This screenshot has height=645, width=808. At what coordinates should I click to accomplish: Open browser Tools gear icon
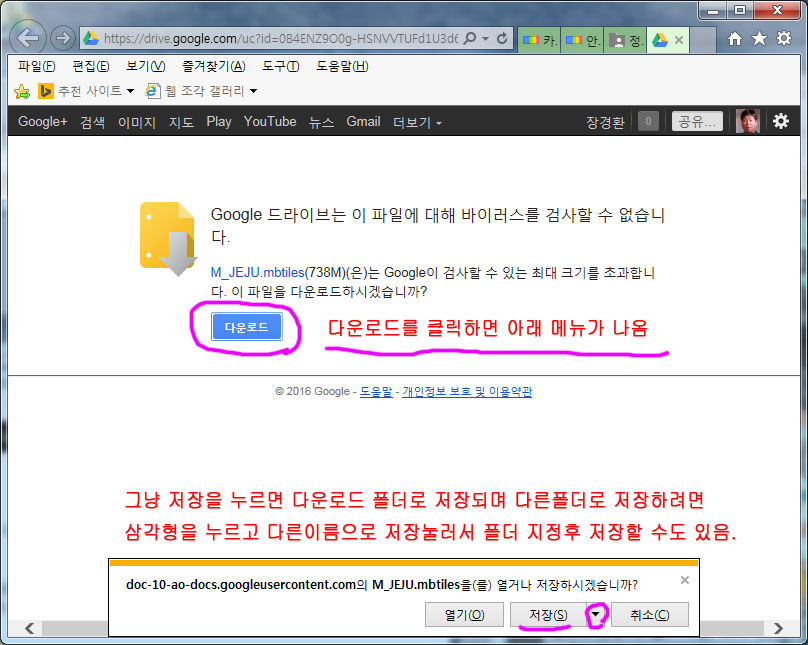pos(784,39)
